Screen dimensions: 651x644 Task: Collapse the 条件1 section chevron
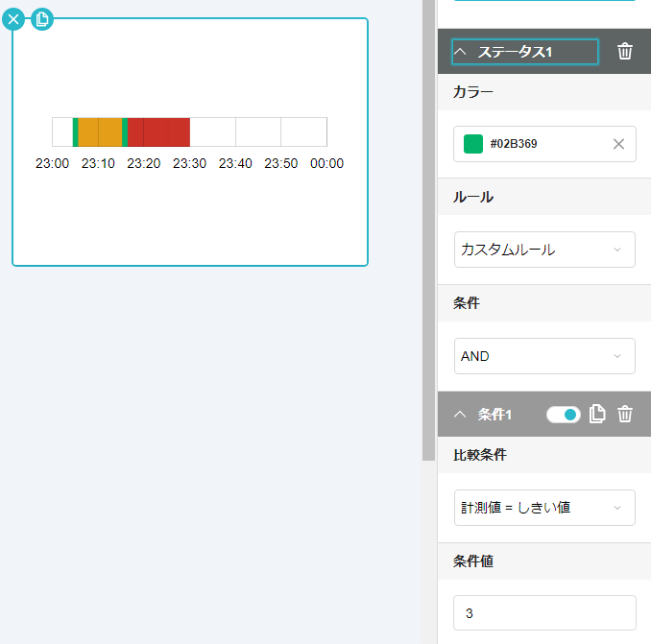point(460,414)
